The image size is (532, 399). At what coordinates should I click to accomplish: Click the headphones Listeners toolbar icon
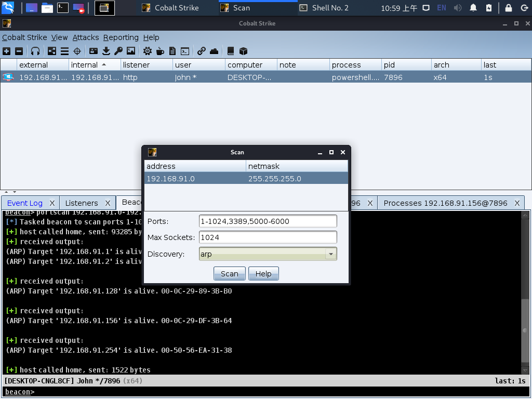pyautogui.click(x=35, y=51)
